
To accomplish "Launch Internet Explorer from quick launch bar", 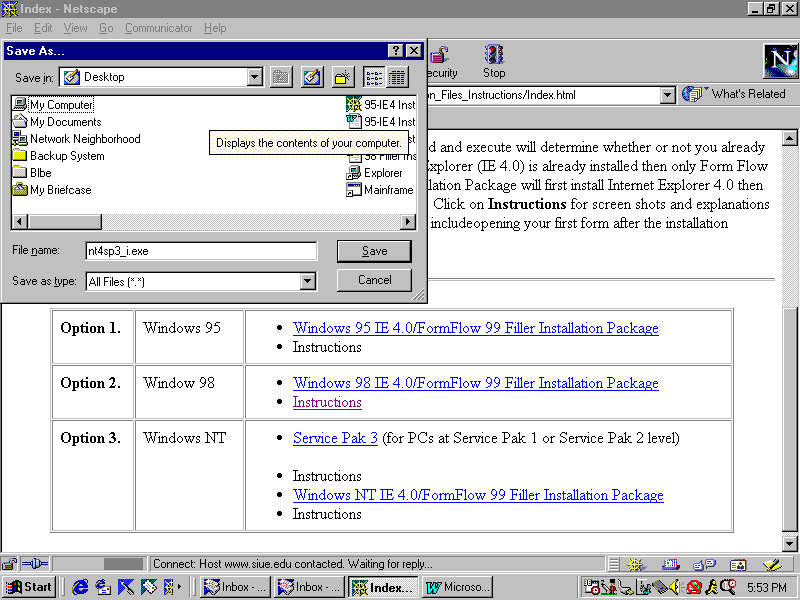I will [x=81, y=587].
